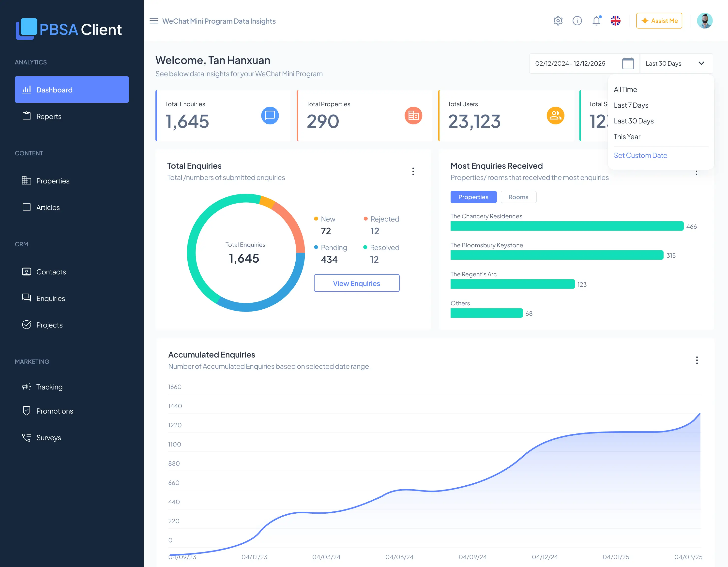Click the Total Users people icon
The height and width of the screenshot is (567, 728).
pyautogui.click(x=555, y=115)
